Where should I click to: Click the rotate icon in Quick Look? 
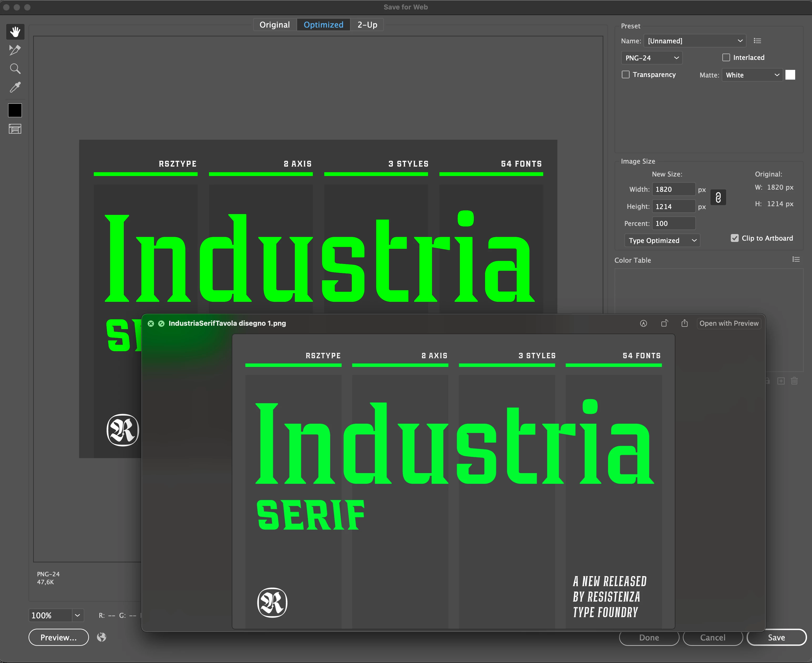pos(665,323)
